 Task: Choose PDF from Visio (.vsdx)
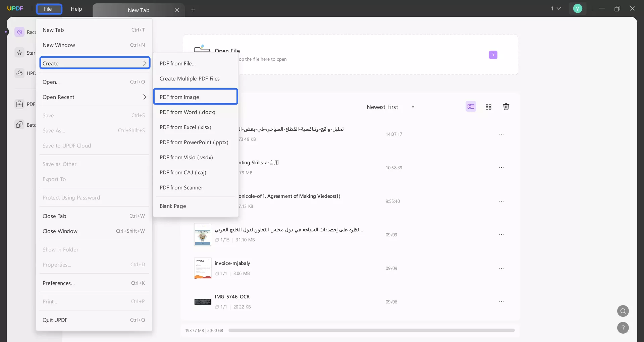196,157
